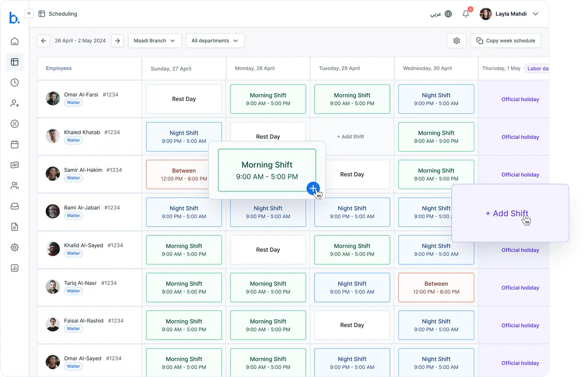Screen dimensions: 588x377
Task: Go to the previous week with left arrow
Action: [44, 41]
